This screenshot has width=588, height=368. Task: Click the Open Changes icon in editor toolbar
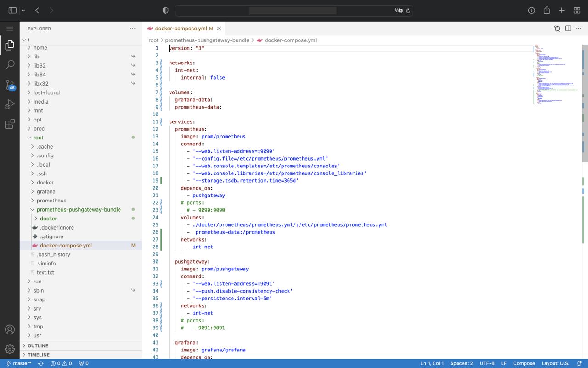[x=557, y=29]
